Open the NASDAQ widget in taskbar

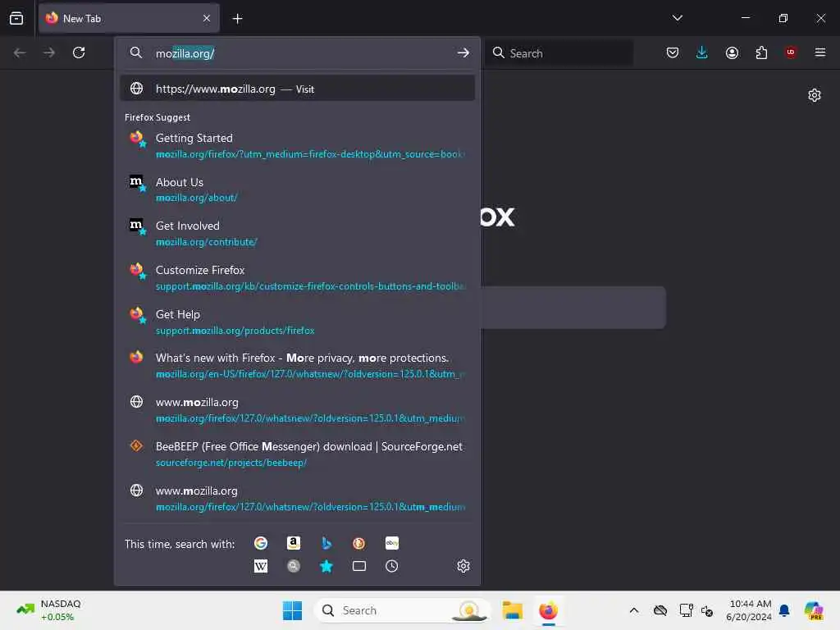pyautogui.click(x=48, y=610)
